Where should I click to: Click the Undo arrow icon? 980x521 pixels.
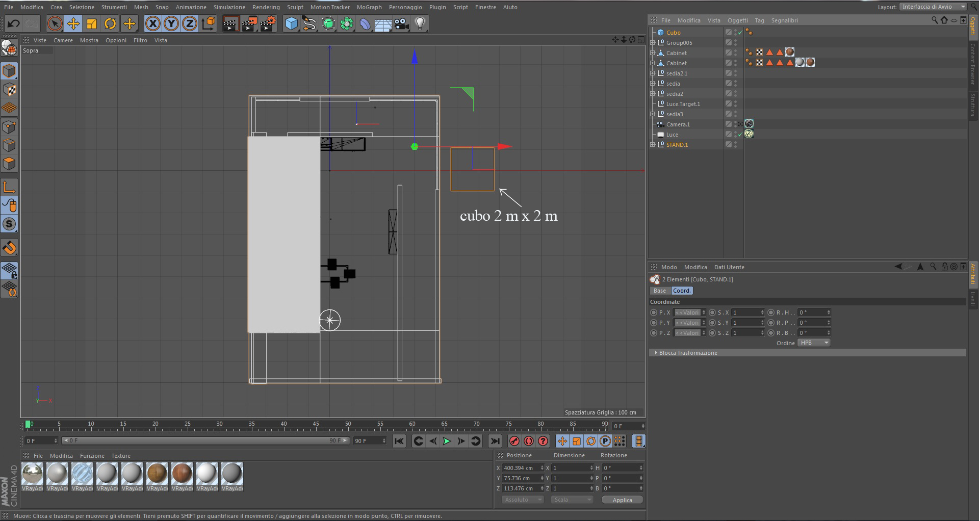tap(14, 23)
